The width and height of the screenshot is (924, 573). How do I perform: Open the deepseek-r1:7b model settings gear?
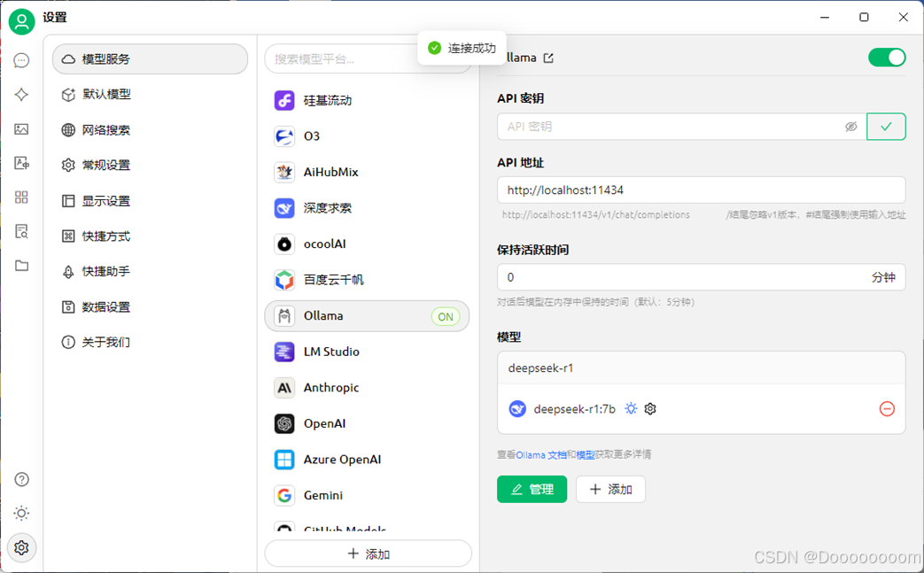tap(650, 408)
